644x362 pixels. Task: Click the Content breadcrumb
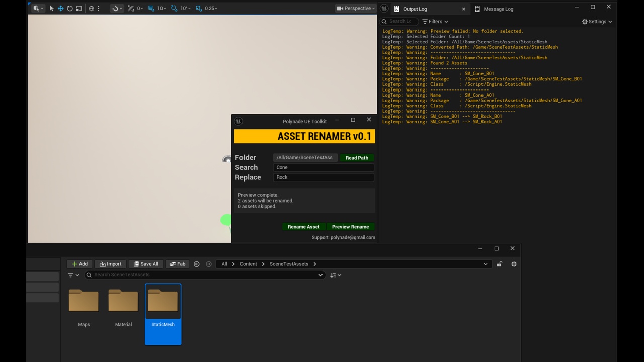pyautogui.click(x=248, y=264)
